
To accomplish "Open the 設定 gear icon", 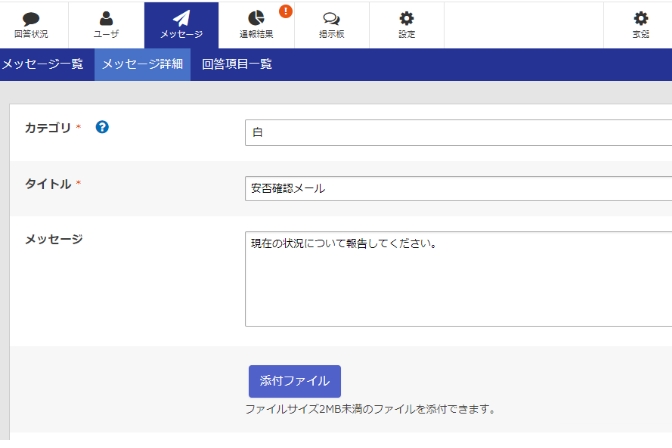I will (406, 18).
